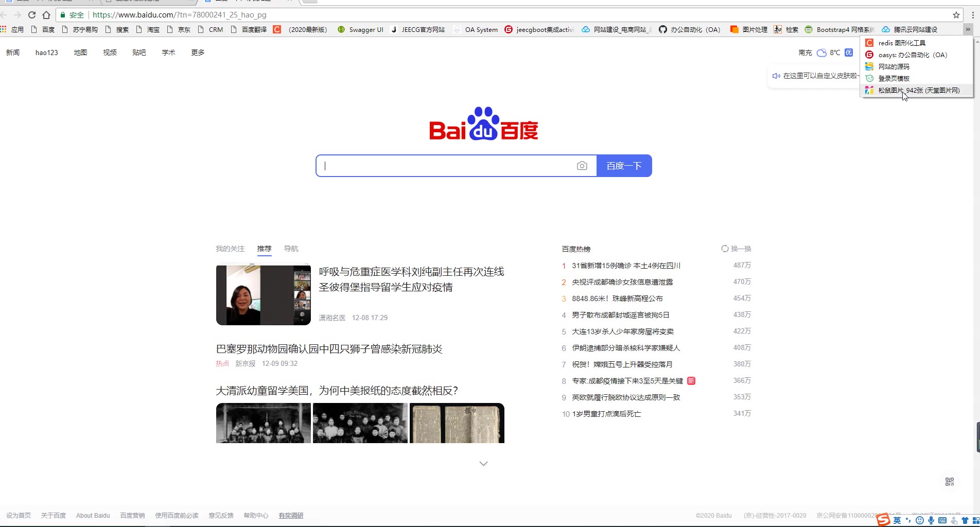Screen dimensions: 980x527
Task: Click the speaker icon in skin tip
Action: pos(776,76)
